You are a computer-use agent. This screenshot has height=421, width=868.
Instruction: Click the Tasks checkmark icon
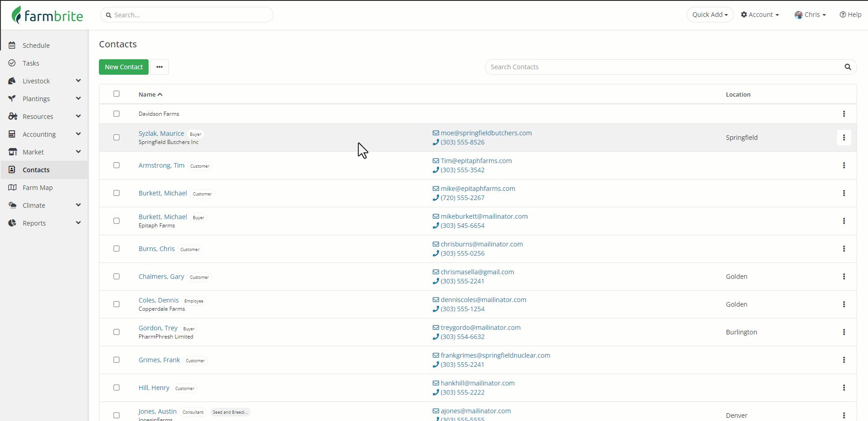[12, 63]
